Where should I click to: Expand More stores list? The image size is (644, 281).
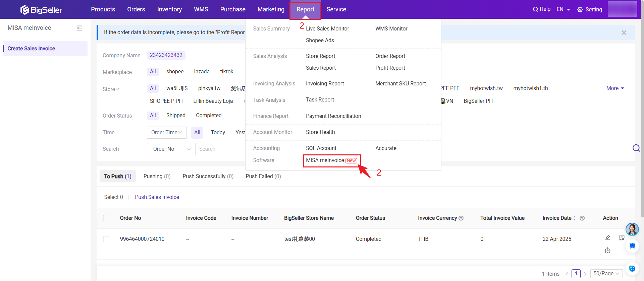615,88
